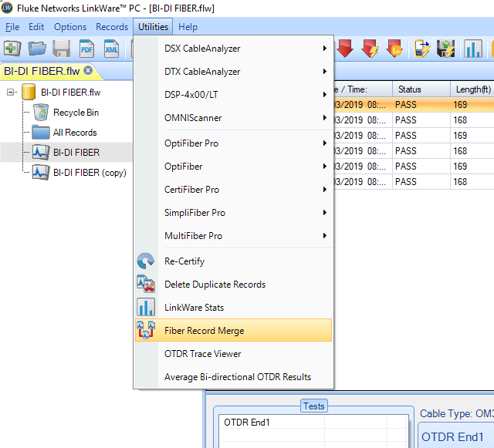Click the Delete Duplicate Records icon
Image resolution: width=494 pixels, height=448 pixels.
pyautogui.click(x=146, y=284)
